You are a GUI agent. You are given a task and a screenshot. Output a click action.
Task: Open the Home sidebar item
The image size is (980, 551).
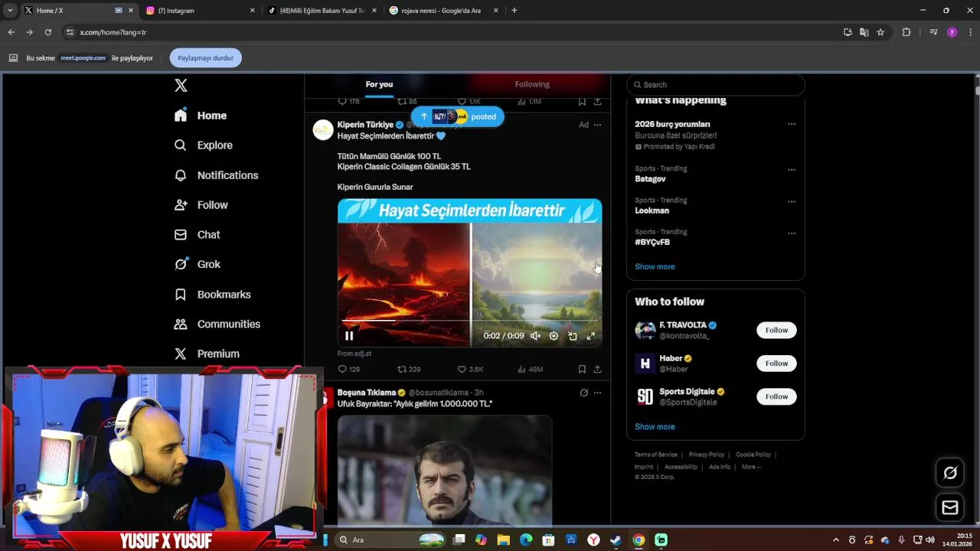coord(201,116)
